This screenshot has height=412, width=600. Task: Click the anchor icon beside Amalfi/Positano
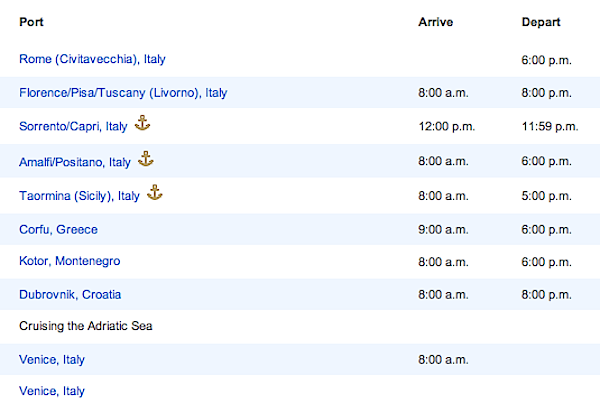click(x=146, y=159)
